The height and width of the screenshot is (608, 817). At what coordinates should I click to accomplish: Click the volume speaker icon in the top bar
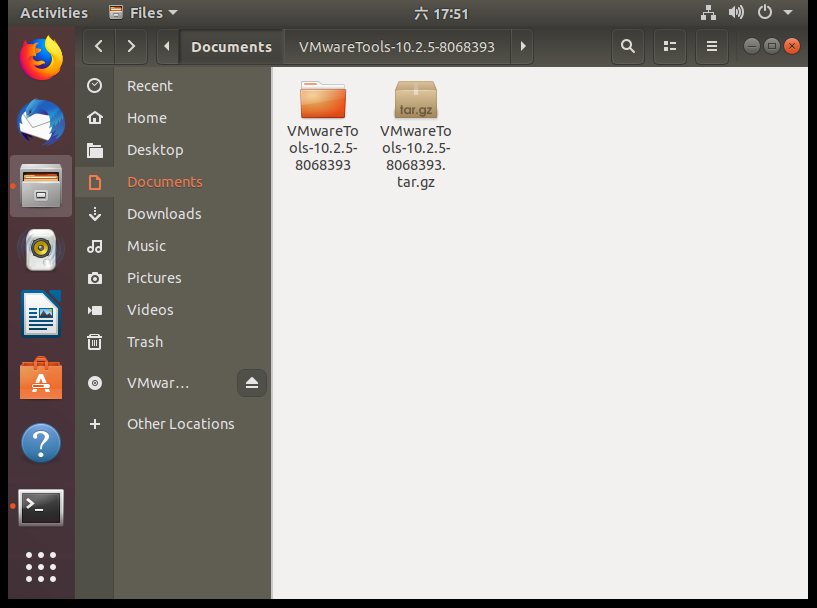(x=736, y=13)
